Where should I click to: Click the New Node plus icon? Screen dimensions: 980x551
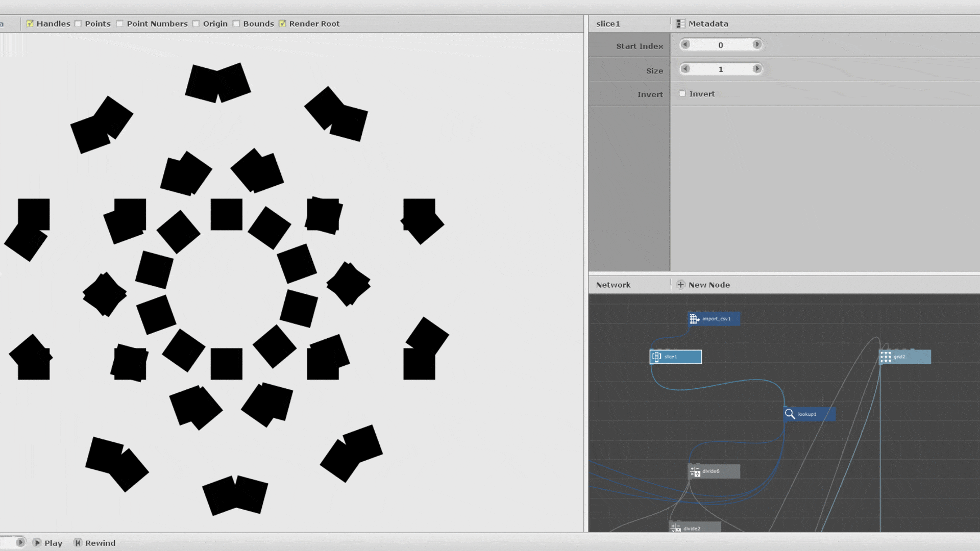[680, 285]
